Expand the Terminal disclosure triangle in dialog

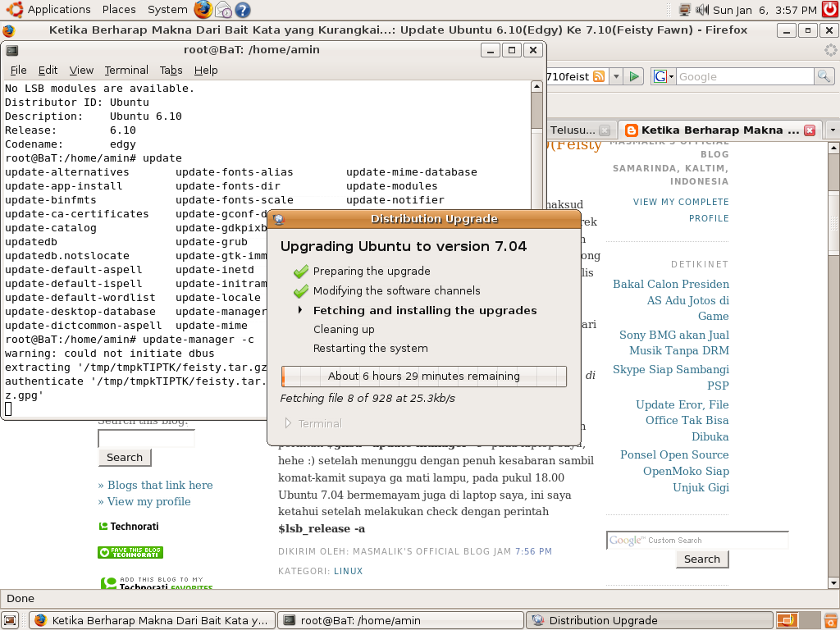point(288,423)
